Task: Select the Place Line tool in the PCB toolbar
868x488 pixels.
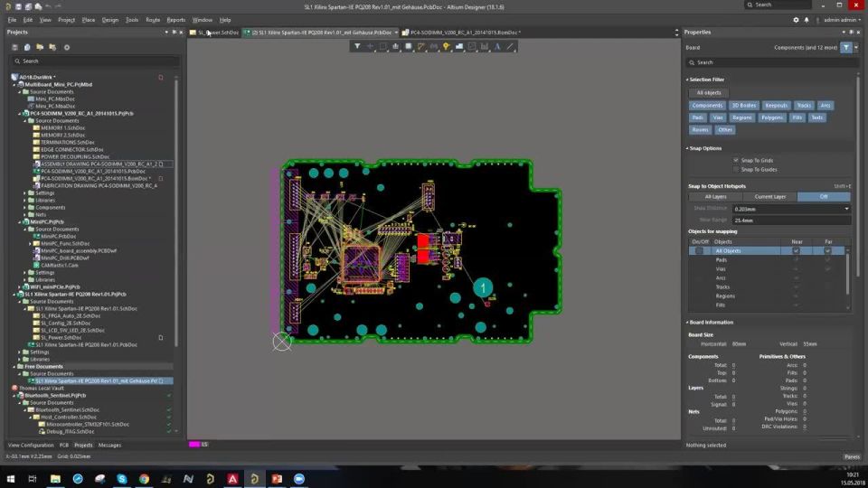Action: (x=510, y=46)
